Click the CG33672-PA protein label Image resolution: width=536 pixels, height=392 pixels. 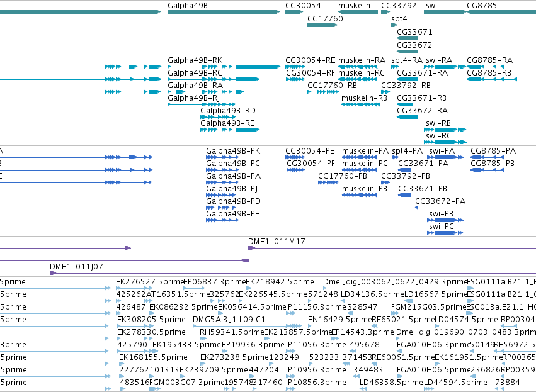(x=440, y=201)
